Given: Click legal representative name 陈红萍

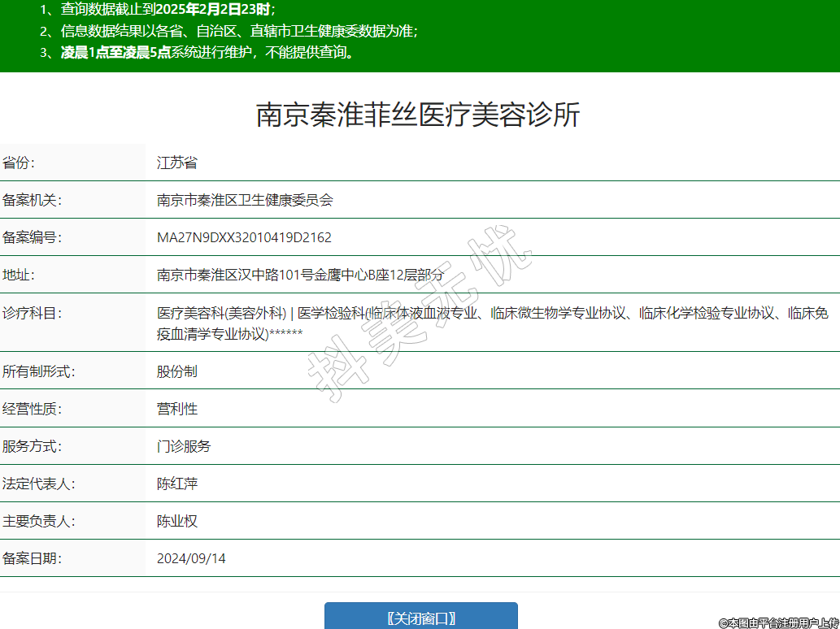Looking at the screenshot, I should point(177,484).
